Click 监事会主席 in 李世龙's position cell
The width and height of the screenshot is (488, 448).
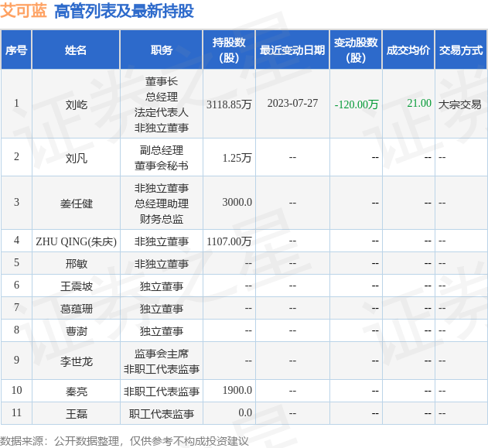tap(161, 354)
